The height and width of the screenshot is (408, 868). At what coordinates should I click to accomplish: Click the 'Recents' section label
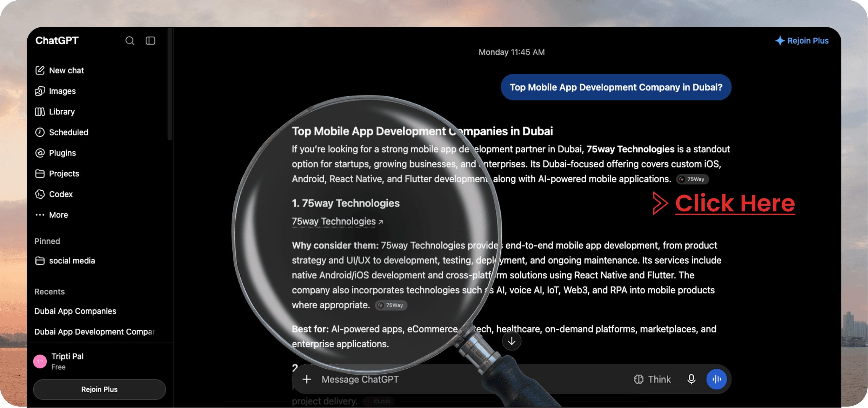pos(49,292)
